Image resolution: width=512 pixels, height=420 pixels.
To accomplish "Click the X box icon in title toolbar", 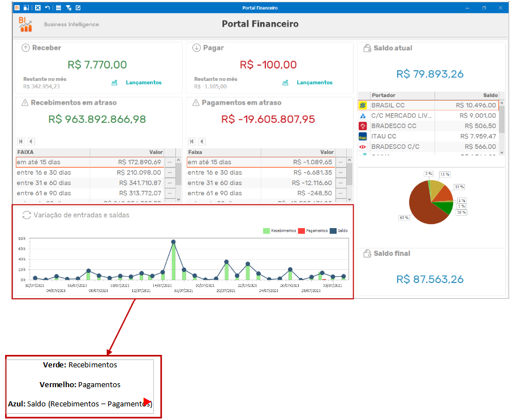I will pyautogui.click(x=38, y=7).
